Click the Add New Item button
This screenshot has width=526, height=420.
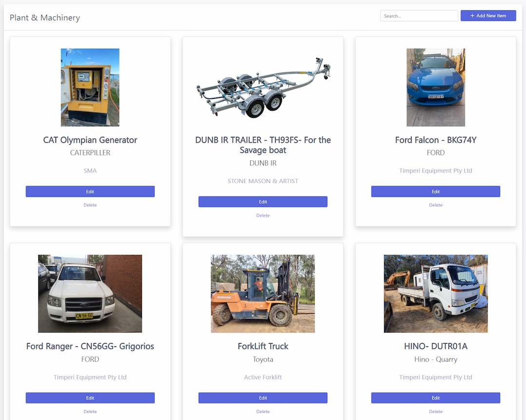click(x=488, y=16)
